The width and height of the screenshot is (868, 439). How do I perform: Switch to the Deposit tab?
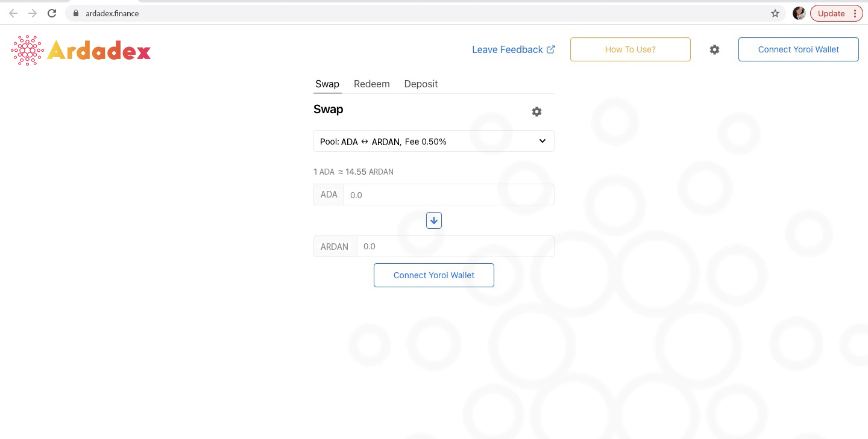421,84
